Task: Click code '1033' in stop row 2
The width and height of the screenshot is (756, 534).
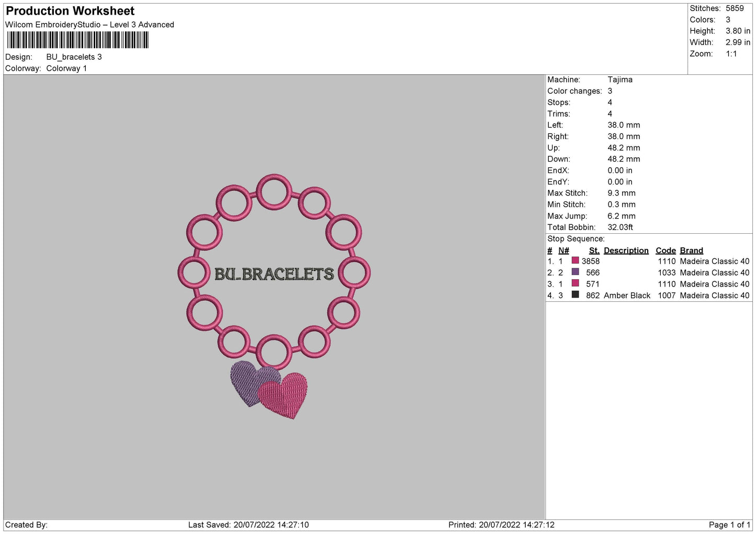Action: tap(667, 272)
